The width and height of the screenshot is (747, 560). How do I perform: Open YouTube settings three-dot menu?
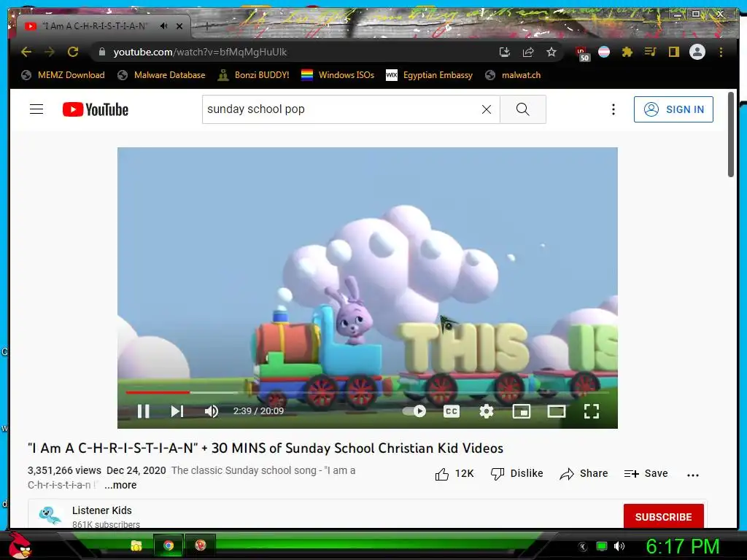613,109
